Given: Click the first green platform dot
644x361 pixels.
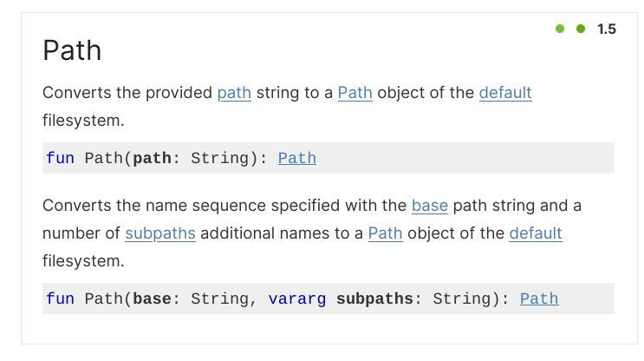Looking at the screenshot, I should coord(560,30).
